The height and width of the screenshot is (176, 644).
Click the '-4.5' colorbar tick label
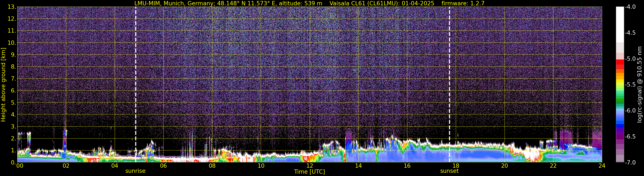click(630, 33)
